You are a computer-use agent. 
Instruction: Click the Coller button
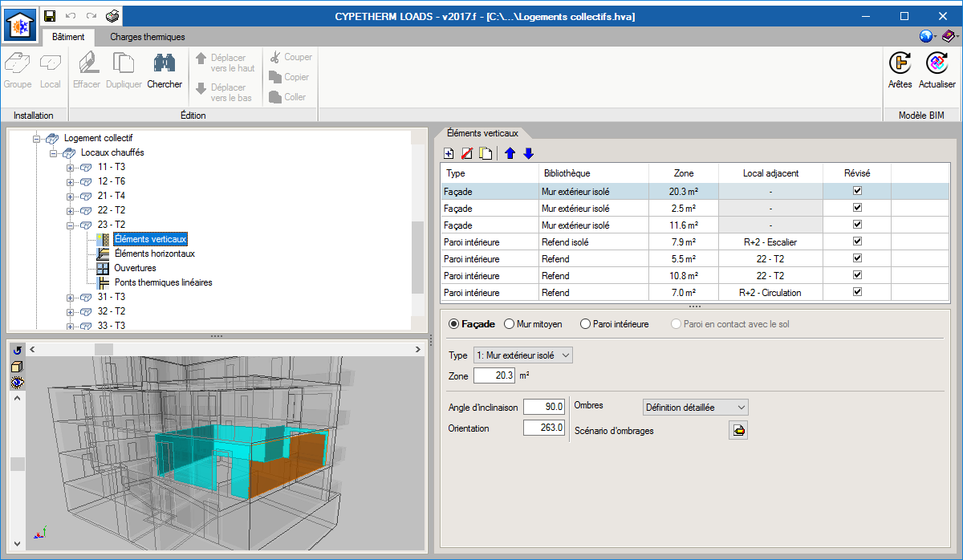[288, 97]
